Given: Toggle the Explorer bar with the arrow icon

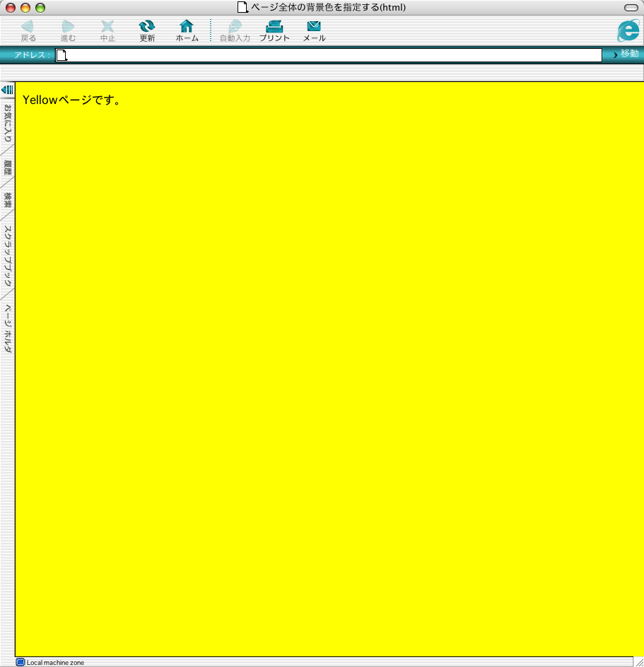Looking at the screenshot, I should point(7,90).
